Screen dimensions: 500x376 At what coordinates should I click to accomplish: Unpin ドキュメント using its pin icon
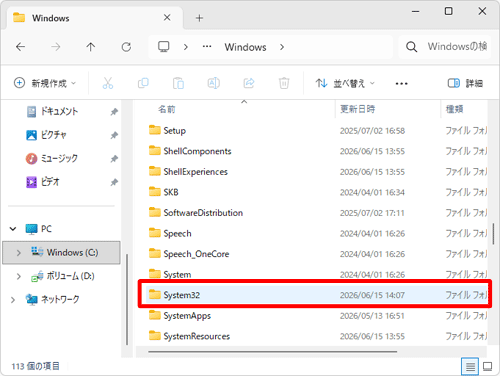coord(114,112)
